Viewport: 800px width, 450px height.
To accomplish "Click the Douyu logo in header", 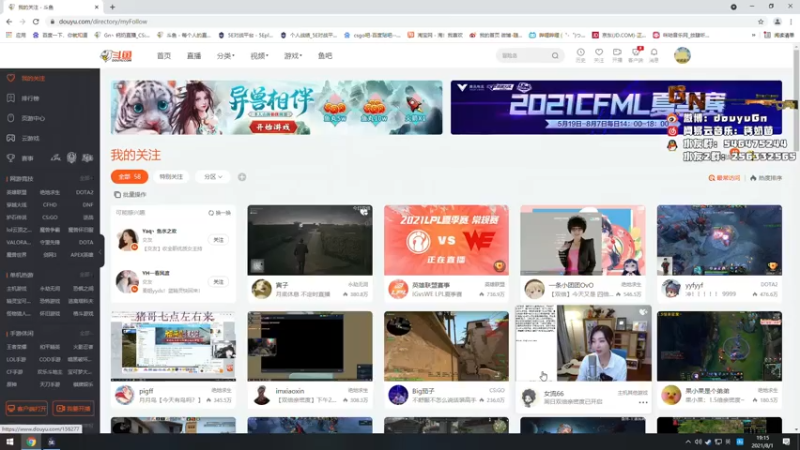I will tap(116, 56).
